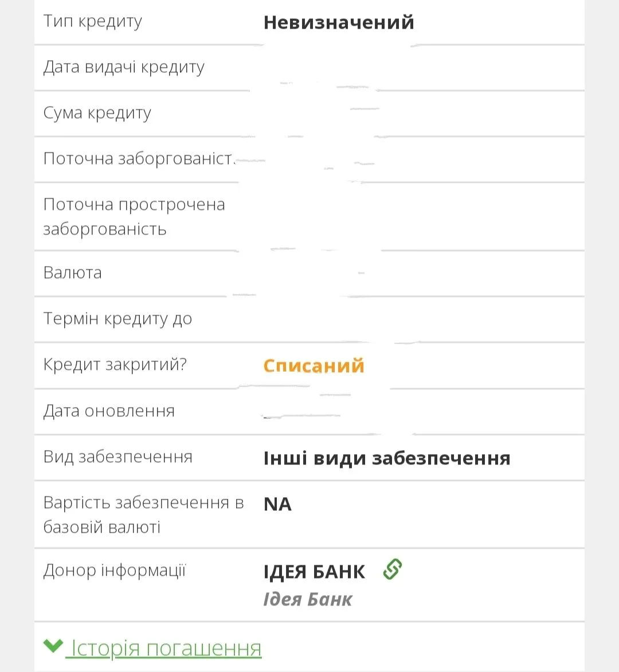
Task: Click the green chain link icon
Action: point(393,569)
